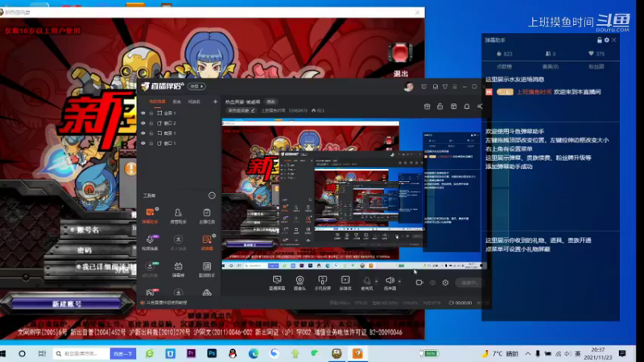
Task: Click the bell notification icon above the preview
Action: coord(467,106)
